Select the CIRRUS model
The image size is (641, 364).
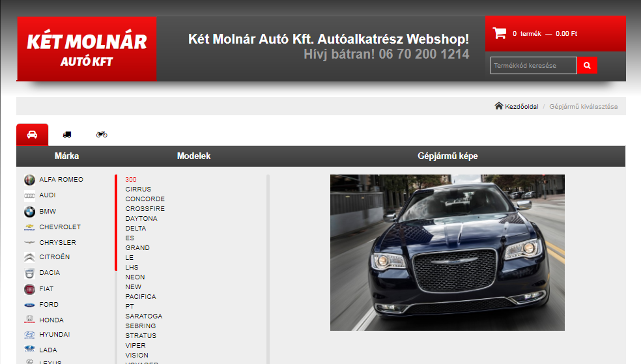tap(138, 189)
